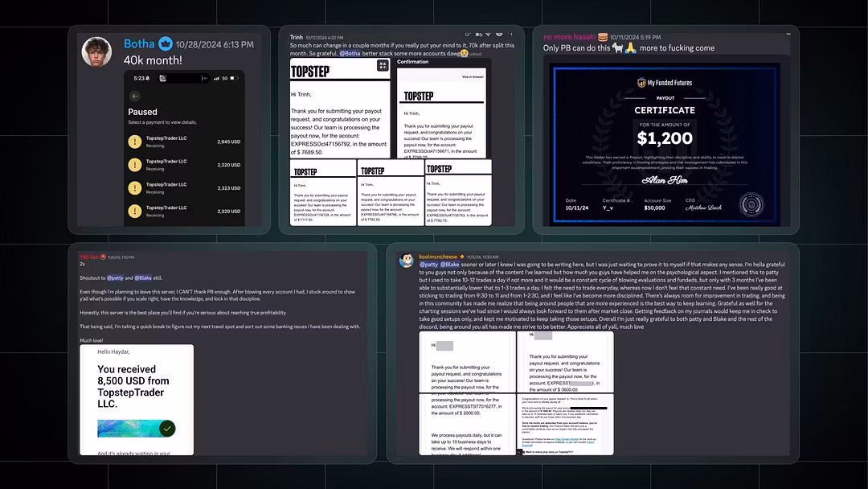This screenshot has height=489, width=868.
Task: Open the payout email image showing $ 3600.00
Action: tap(565, 362)
